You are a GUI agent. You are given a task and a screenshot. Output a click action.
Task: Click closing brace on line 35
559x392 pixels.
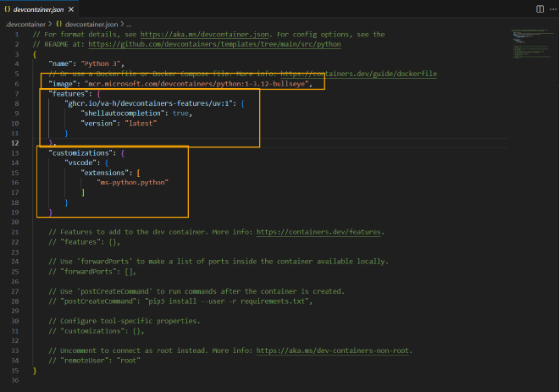[x=35, y=371]
